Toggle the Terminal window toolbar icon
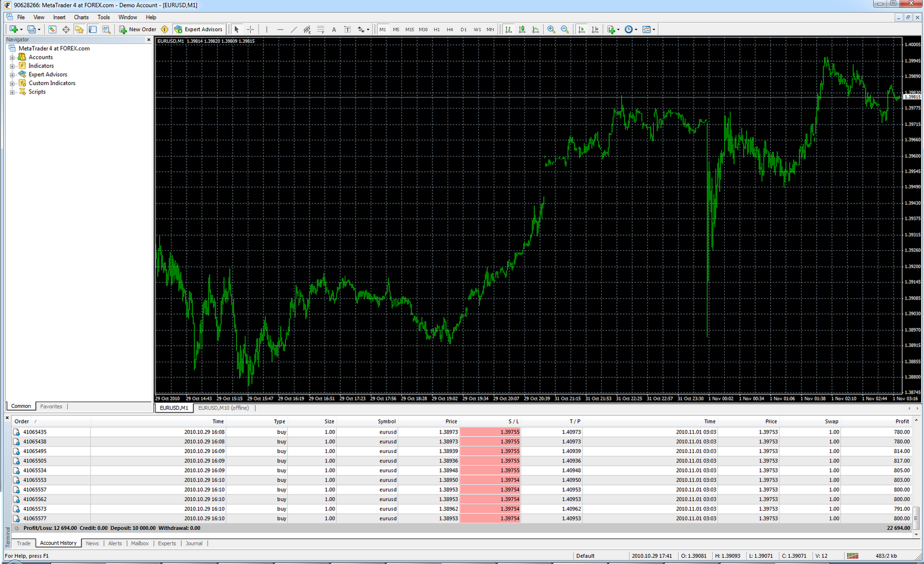The width and height of the screenshot is (924, 564). coord(92,29)
